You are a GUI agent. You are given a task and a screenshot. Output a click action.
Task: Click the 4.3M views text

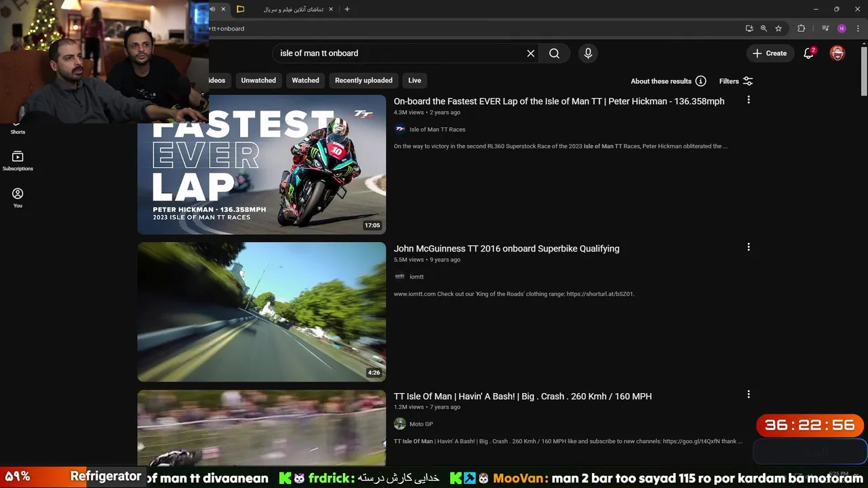tap(409, 113)
